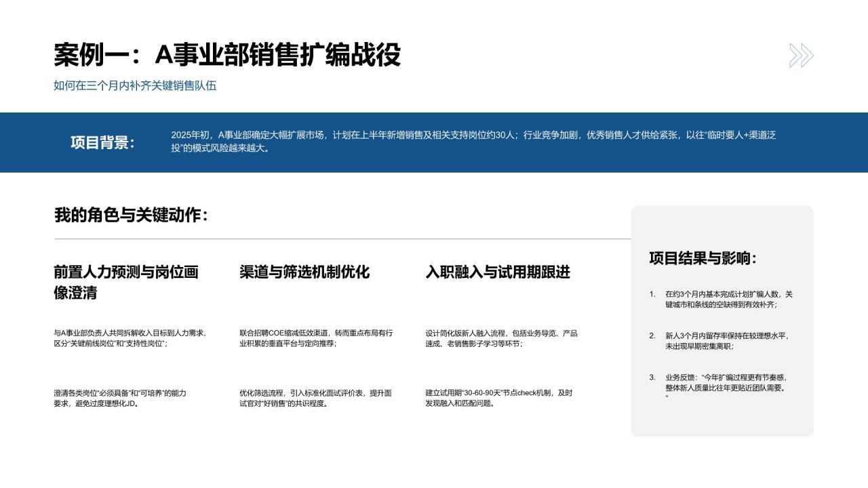Click heading 项目结果与影响：

(703, 258)
